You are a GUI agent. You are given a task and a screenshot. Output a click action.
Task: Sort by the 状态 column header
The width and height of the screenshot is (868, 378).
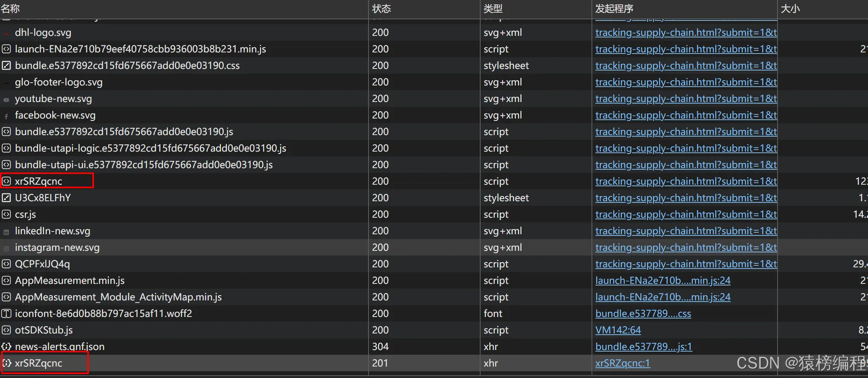381,8
